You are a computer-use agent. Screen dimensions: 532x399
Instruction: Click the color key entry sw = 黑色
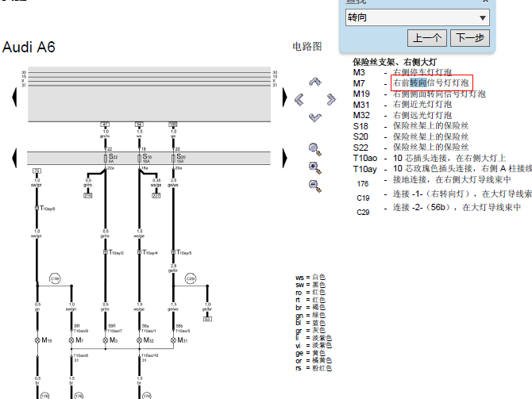pos(310,285)
